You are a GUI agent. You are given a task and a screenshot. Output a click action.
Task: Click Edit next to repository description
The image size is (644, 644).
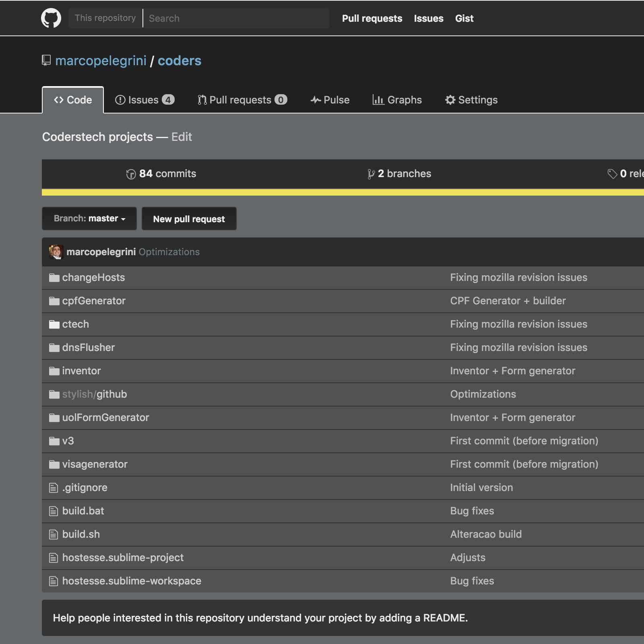pos(182,137)
